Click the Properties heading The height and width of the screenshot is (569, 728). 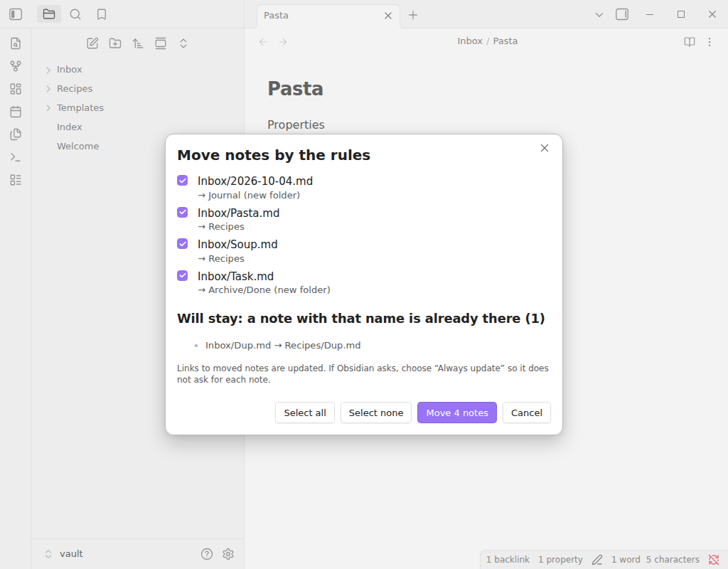pos(296,124)
